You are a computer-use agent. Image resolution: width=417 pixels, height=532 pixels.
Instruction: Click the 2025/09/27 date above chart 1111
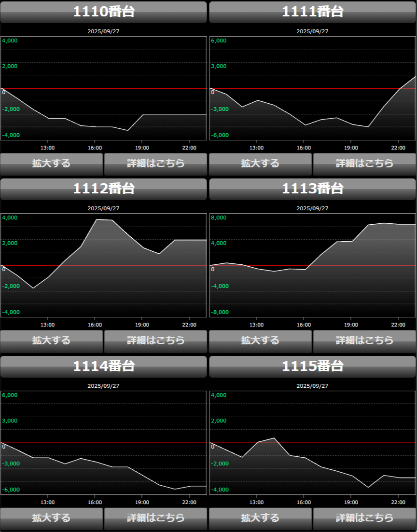tap(312, 31)
